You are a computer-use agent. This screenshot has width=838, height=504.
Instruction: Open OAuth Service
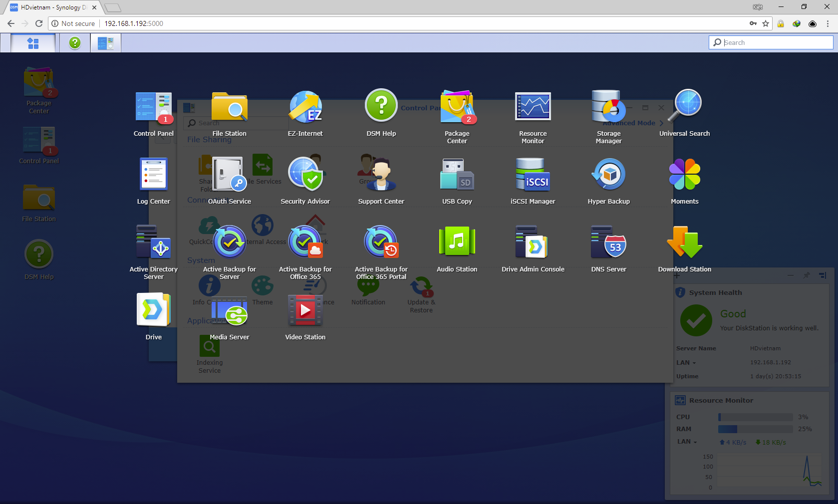[x=230, y=181]
